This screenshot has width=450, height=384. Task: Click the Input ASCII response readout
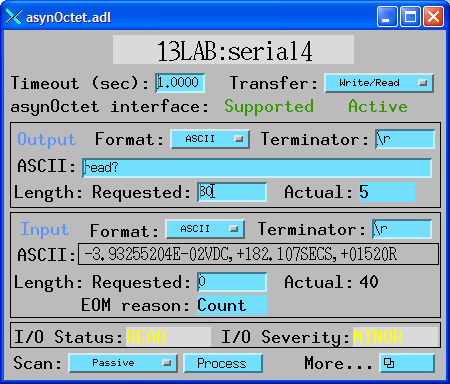click(258, 254)
